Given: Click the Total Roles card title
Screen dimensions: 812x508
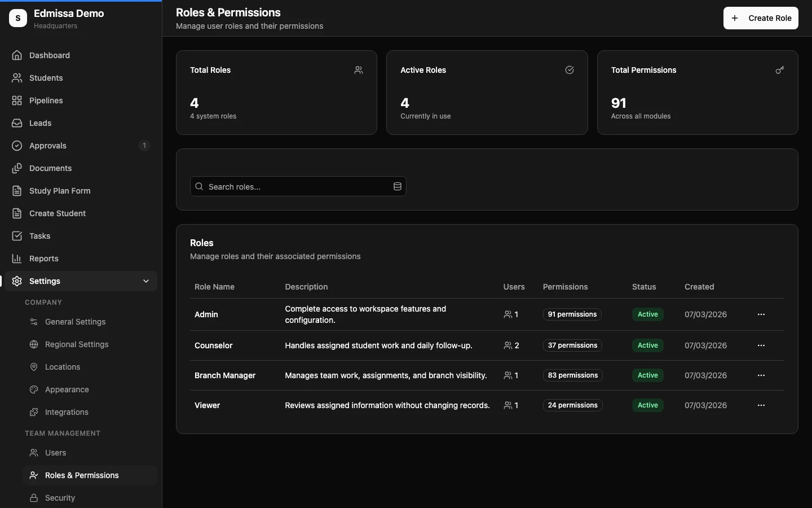Looking at the screenshot, I should pyautogui.click(x=210, y=70).
